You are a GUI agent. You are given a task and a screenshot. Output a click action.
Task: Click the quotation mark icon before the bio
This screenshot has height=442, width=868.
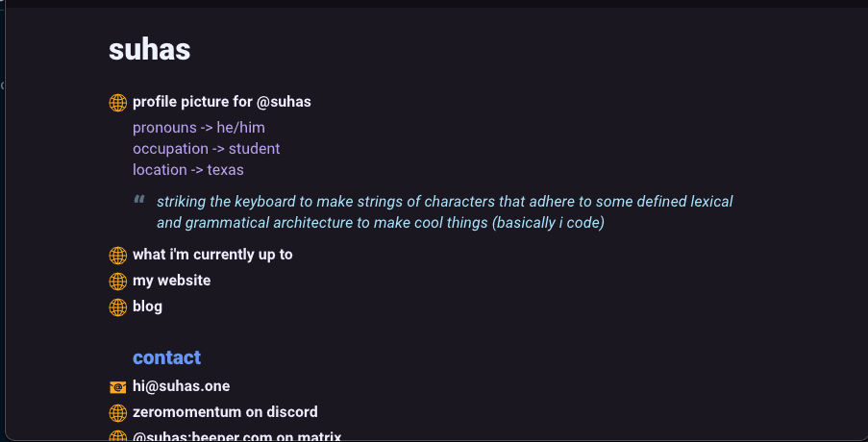click(x=139, y=201)
